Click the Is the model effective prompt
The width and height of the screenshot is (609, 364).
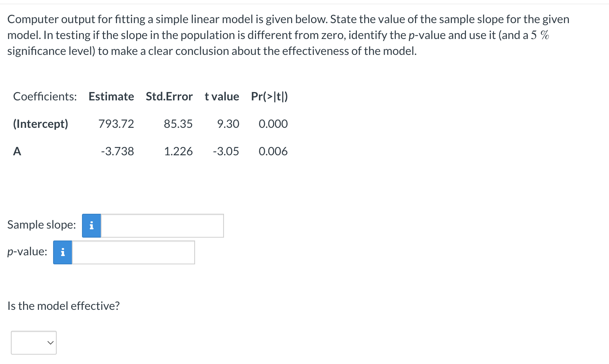click(x=63, y=305)
